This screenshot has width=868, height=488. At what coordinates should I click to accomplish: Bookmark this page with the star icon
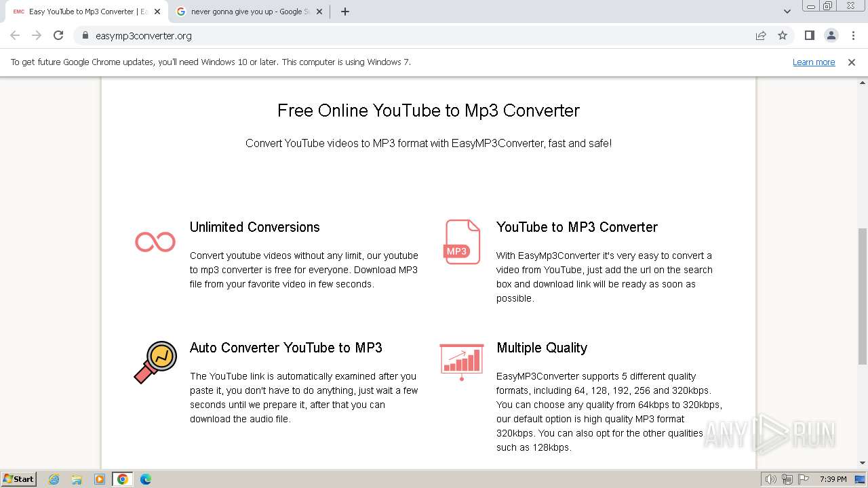(783, 35)
